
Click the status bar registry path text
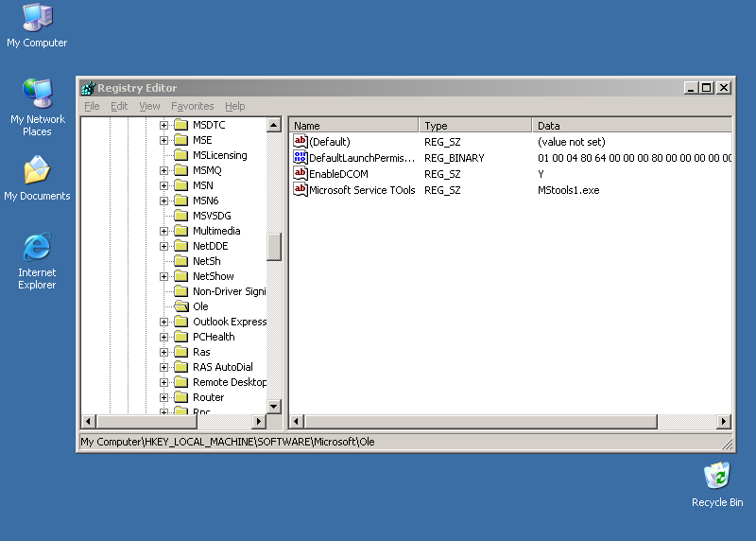coord(228,442)
